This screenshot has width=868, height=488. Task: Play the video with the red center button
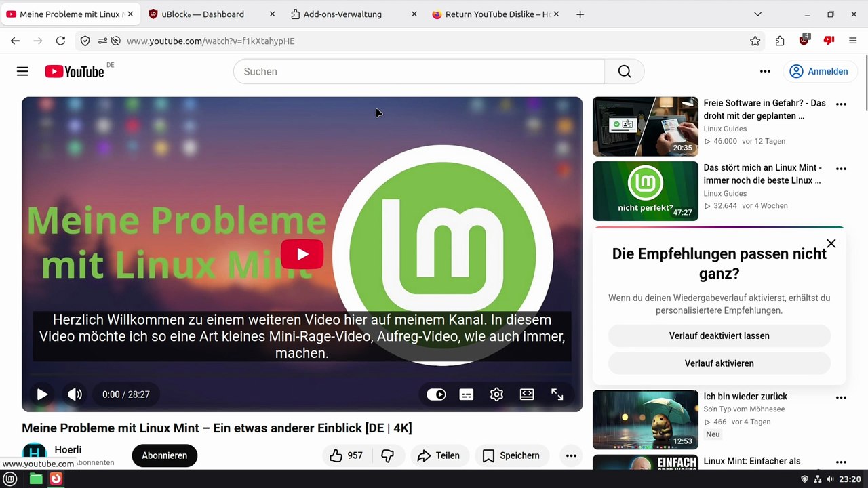[302, 254]
